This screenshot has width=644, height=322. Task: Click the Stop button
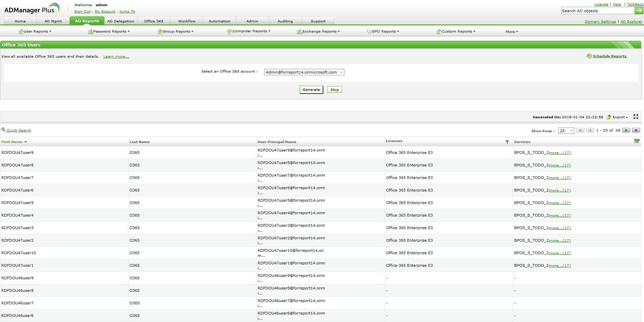pyautogui.click(x=335, y=90)
